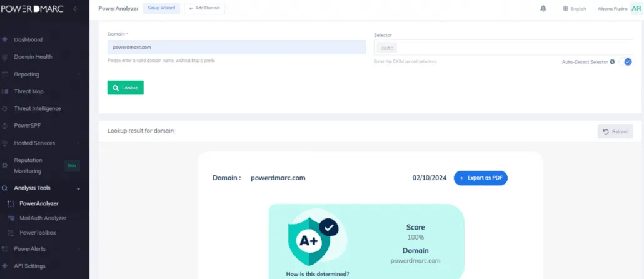Click the Export as PDF button
The height and width of the screenshot is (279, 644).
pyautogui.click(x=481, y=178)
